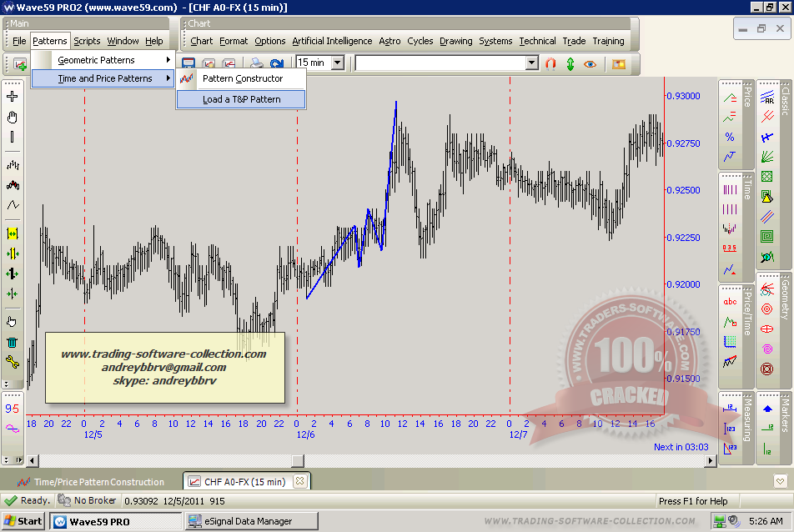Click Load a T&P Pattern menu entry

pyautogui.click(x=241, y=99)
